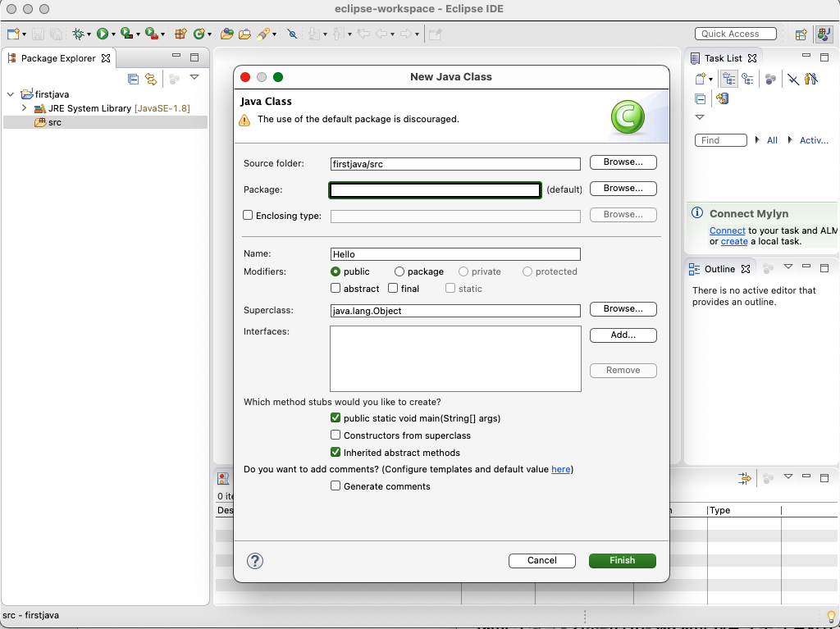Check Constructors from superclass checkbox
This screenshot has width=840, height=629.
click(x=336, y=435)
